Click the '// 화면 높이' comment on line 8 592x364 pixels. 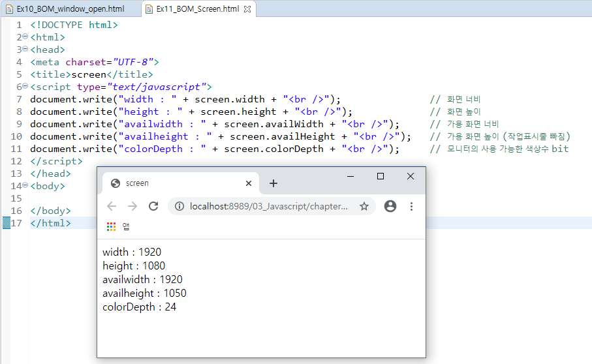[x=455, y=112]
